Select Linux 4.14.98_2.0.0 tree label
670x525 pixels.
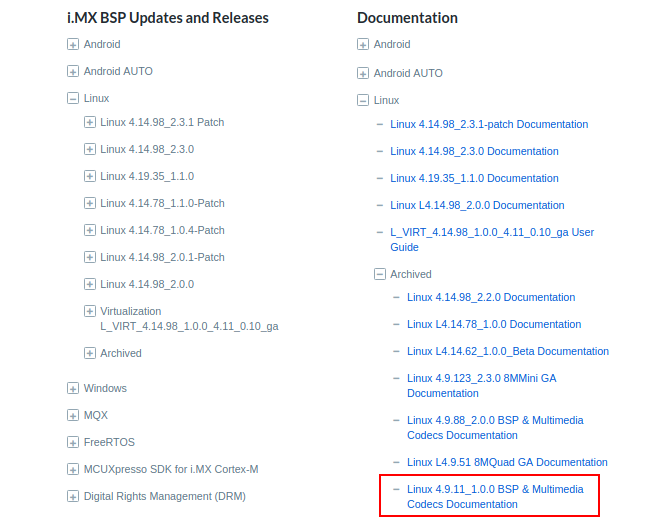pyautogui.click(x=147, y=284)
